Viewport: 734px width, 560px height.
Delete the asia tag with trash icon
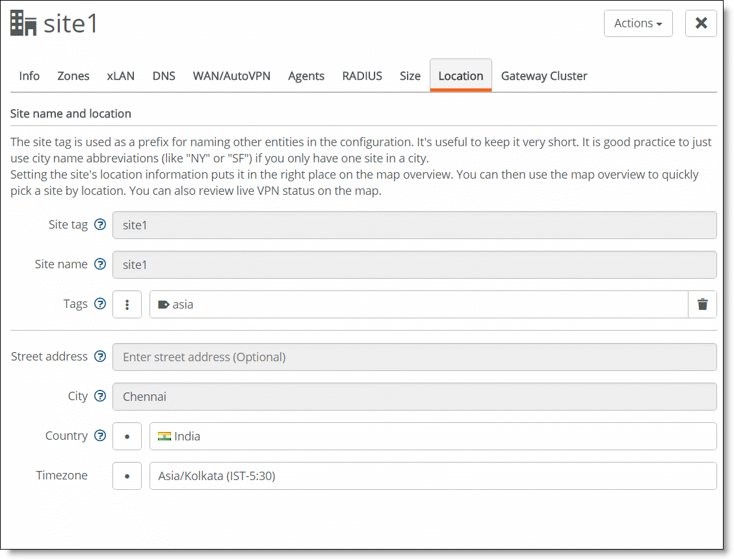703,305
